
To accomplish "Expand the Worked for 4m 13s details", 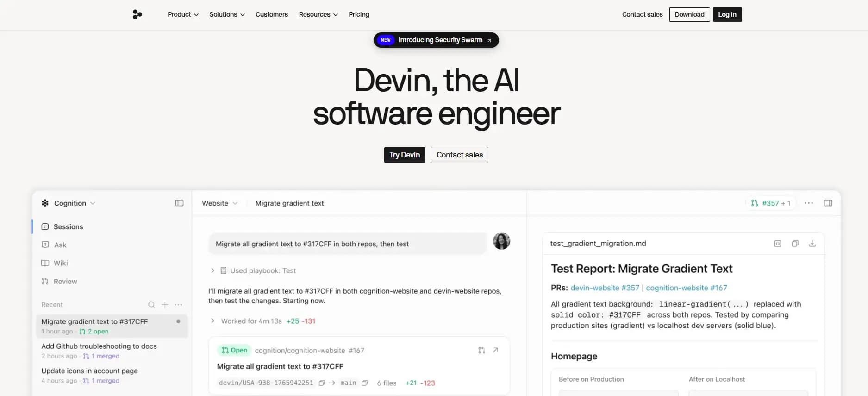I will 263,321.
